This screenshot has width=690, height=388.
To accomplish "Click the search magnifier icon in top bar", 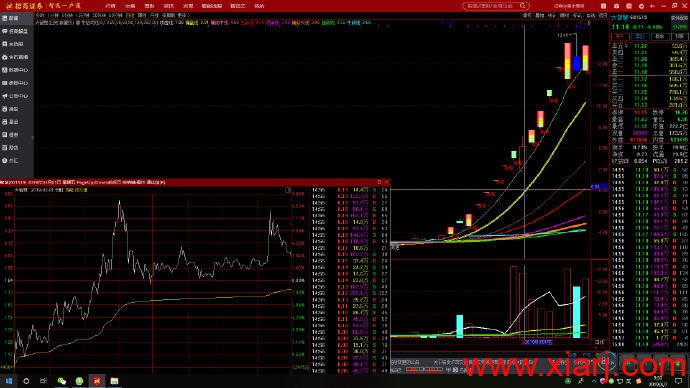I will (522, 6).
